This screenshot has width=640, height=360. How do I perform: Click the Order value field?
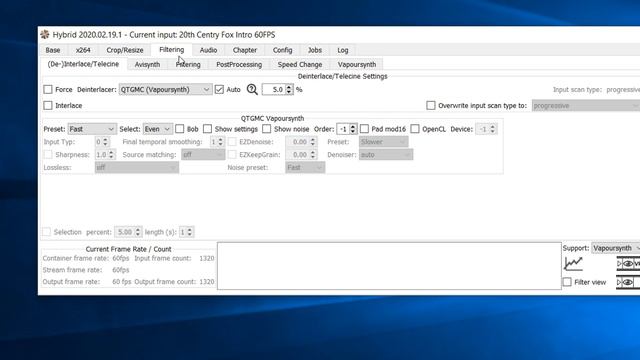(x=343, y=129)
